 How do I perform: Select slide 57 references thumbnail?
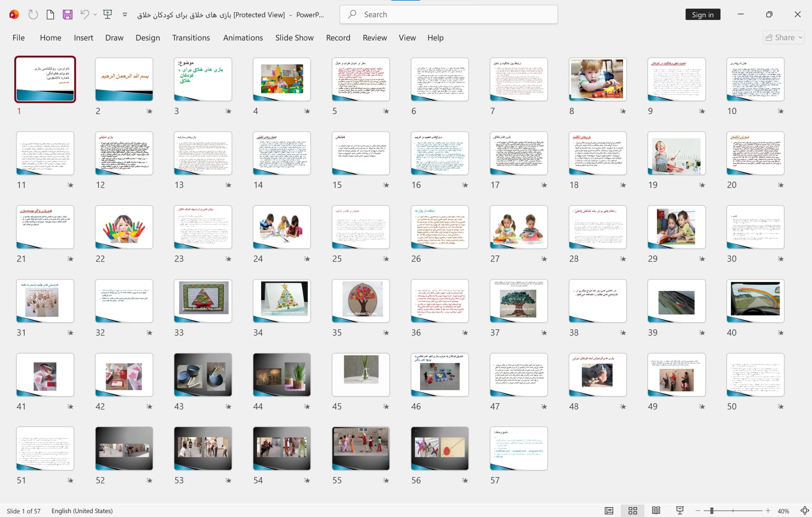[519, 448]
